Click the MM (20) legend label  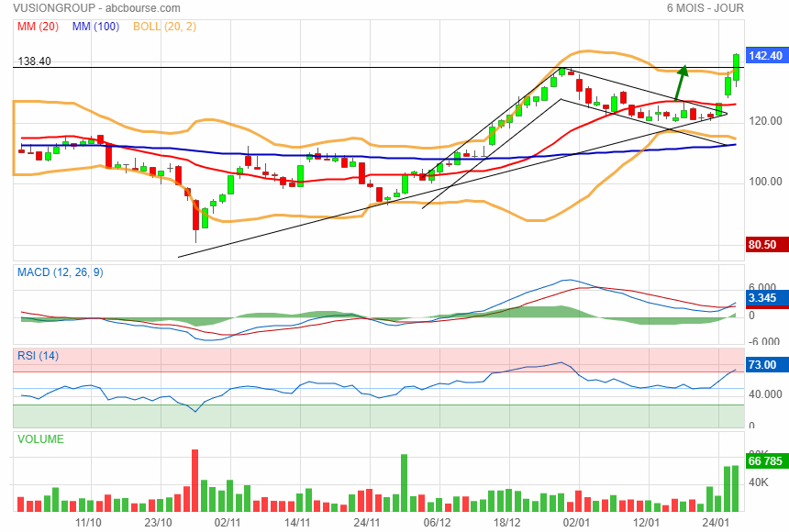(38, 27)
